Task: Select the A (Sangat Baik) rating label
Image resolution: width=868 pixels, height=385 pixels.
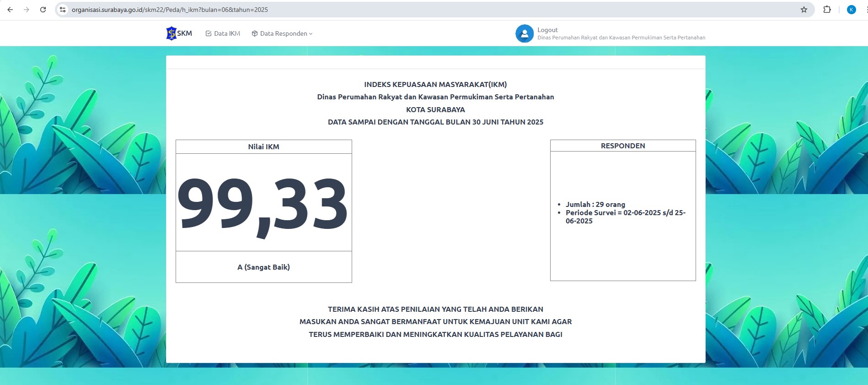Action: 263,267
